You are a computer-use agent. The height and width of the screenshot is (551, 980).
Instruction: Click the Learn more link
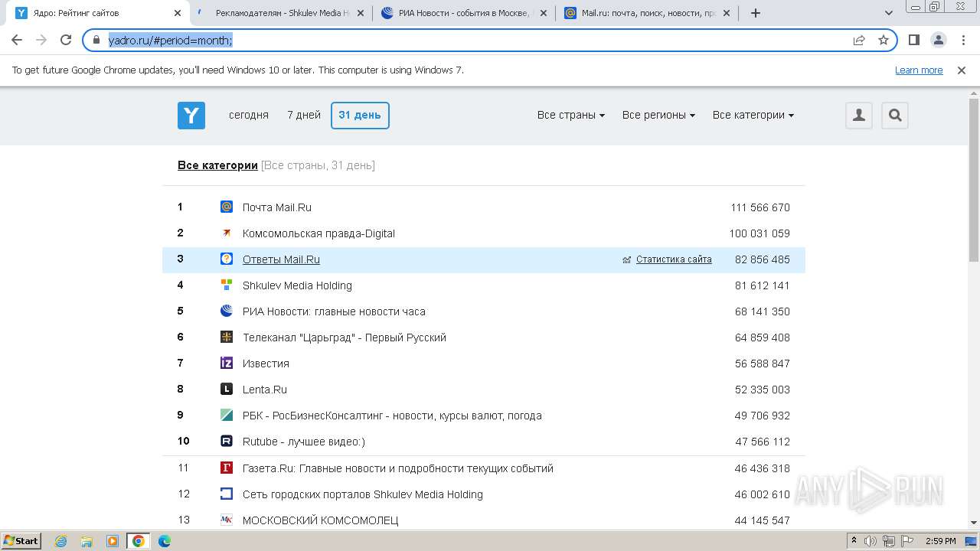click(919, 70)
